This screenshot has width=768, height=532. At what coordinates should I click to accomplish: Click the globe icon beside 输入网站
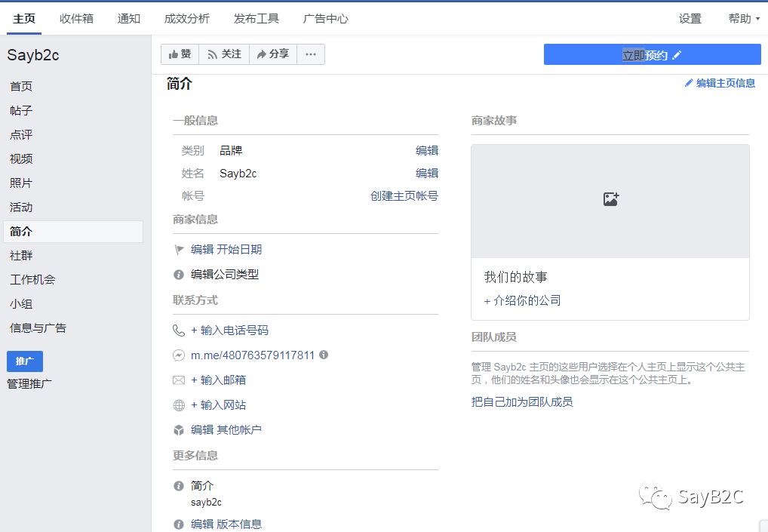coord(179,405)
